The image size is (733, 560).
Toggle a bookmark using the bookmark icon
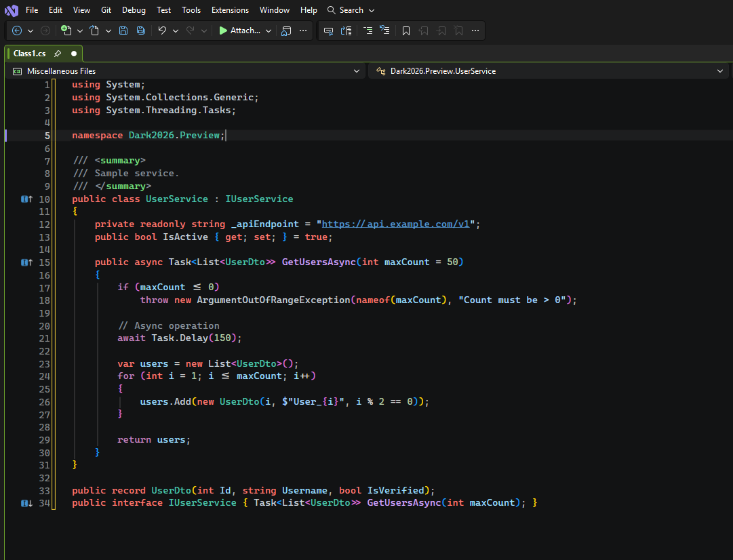(406, 31)
